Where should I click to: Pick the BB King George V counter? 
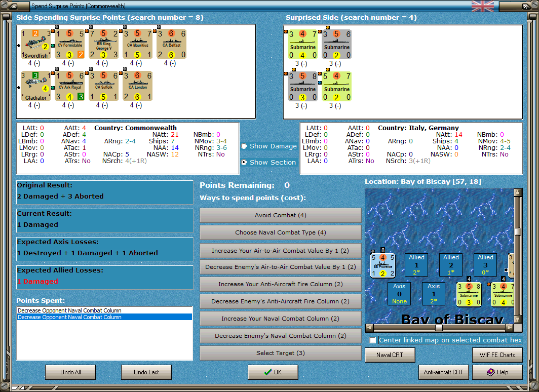point(103,44)
